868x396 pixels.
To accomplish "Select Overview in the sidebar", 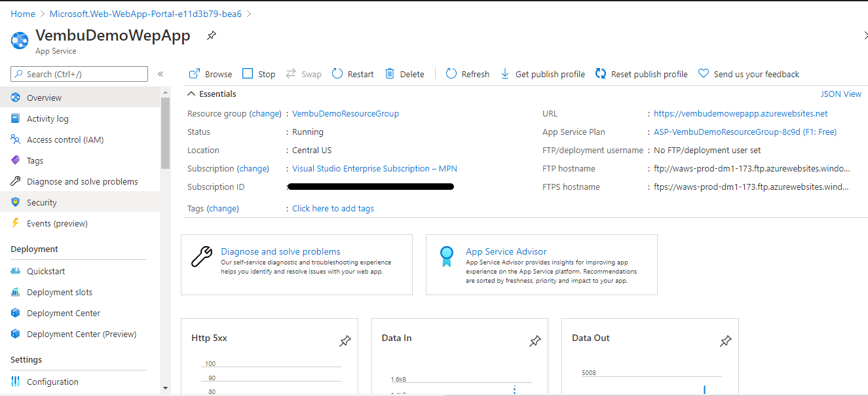I will click(80, 98).
